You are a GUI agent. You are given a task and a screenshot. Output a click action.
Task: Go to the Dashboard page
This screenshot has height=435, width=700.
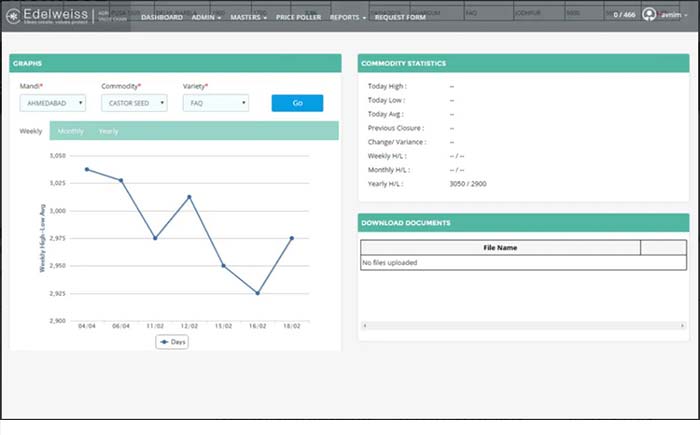[x=161, y=17]
